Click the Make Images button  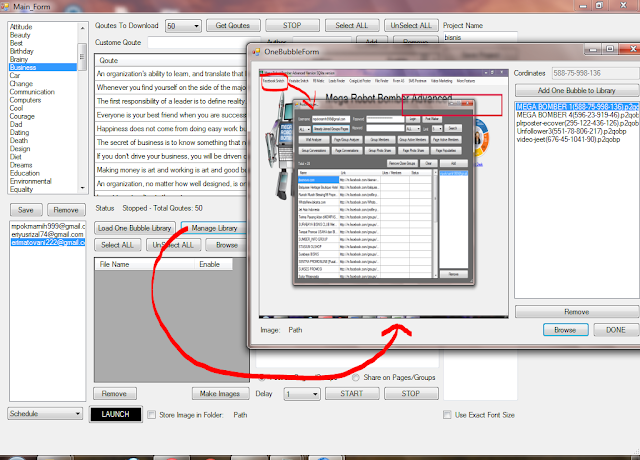click(x=220, y=393)
